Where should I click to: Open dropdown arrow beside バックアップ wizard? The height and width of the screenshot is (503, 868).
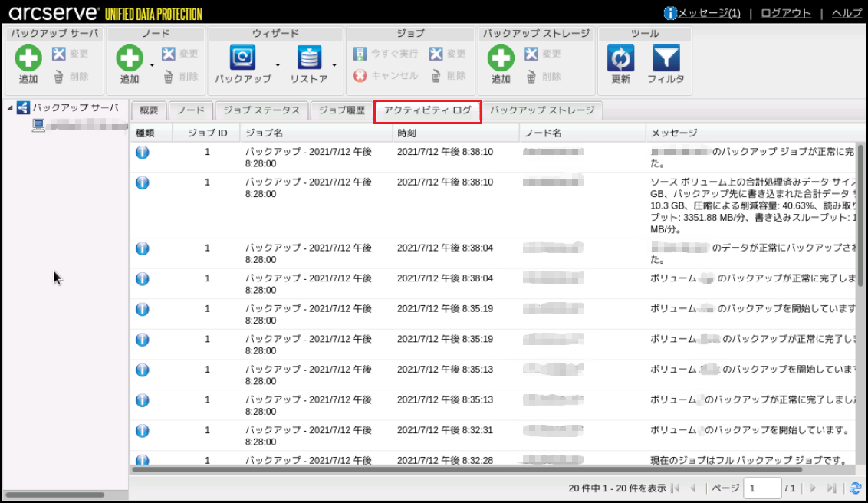(x=278, y=65)
